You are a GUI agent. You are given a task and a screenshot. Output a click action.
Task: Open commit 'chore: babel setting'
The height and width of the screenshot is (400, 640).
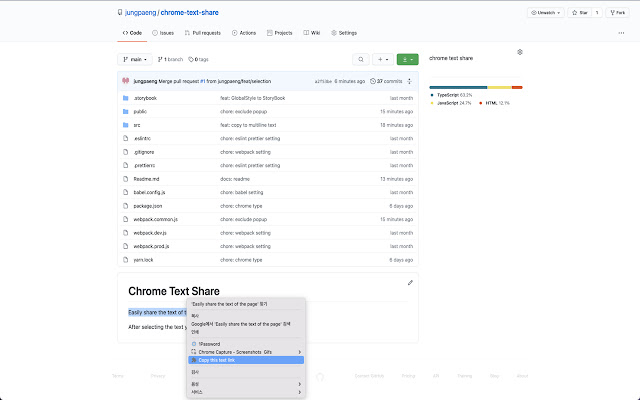pos(242,193)
